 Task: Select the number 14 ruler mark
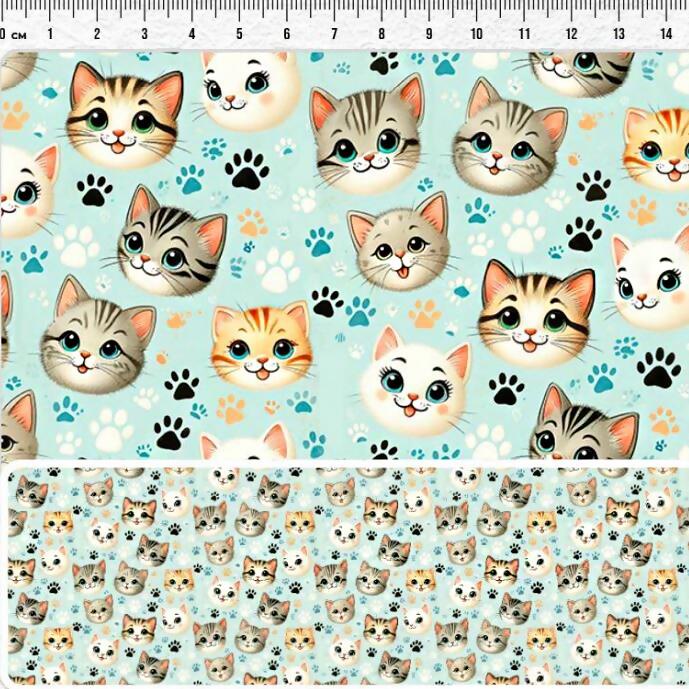coord(665,35)
